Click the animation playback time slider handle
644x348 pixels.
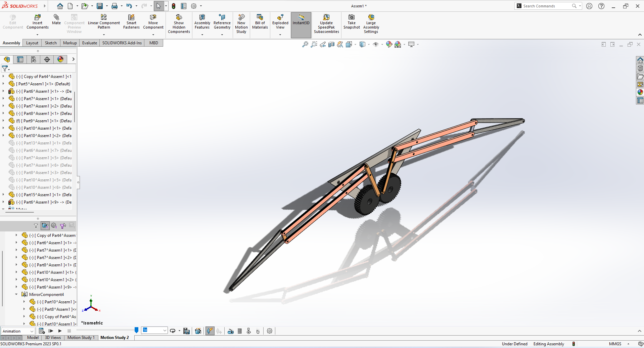[136, 330]
